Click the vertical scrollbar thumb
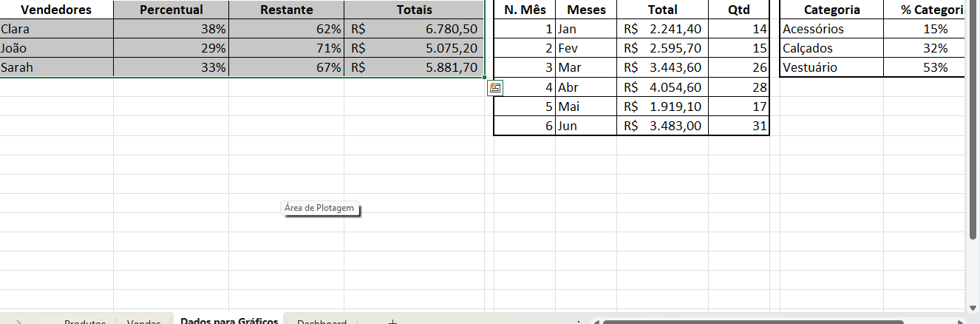Image resolution: width=980 pixels, height=324 pixels. coord(973,122)
